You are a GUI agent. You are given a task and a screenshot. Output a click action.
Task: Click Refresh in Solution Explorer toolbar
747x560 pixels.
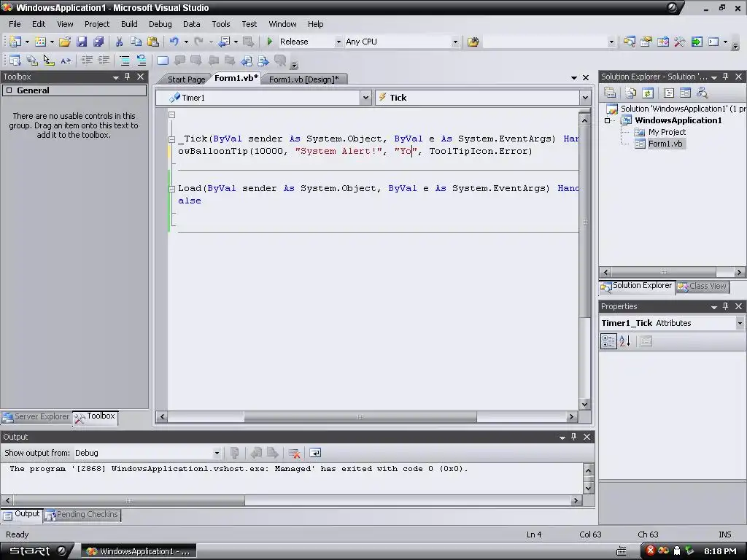(648, 93)
